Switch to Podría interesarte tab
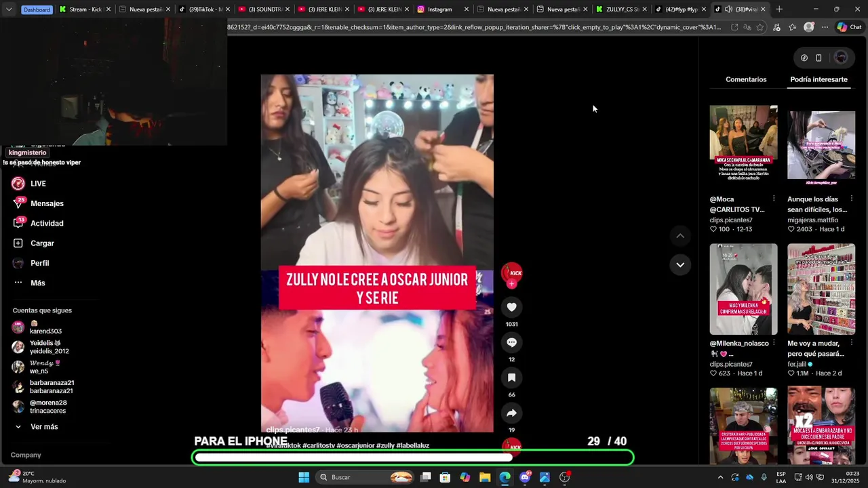 tap(818, 79)
